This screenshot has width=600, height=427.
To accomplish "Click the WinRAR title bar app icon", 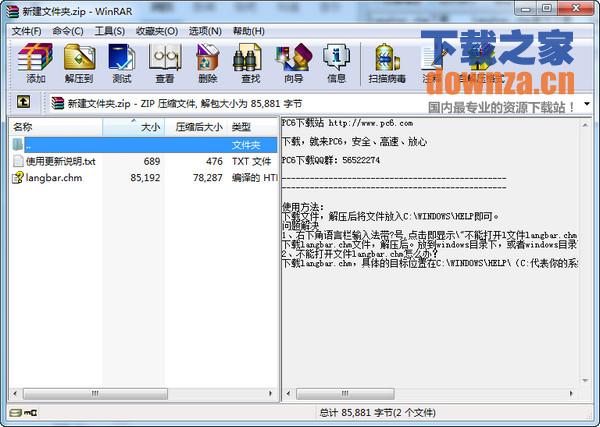I will tap(13, 11).
